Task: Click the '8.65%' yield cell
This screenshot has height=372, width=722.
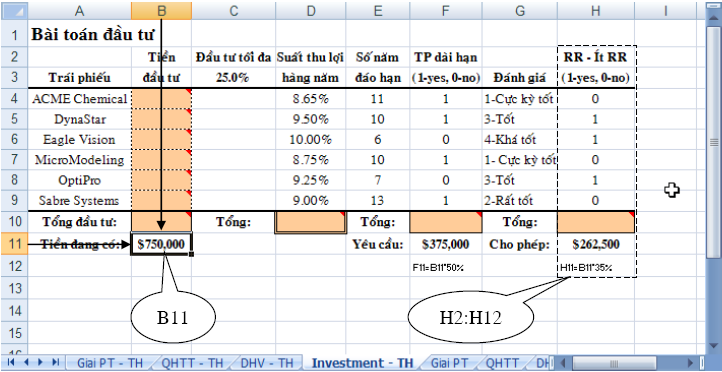Action: pyautogui.click(x=311, y=99)
